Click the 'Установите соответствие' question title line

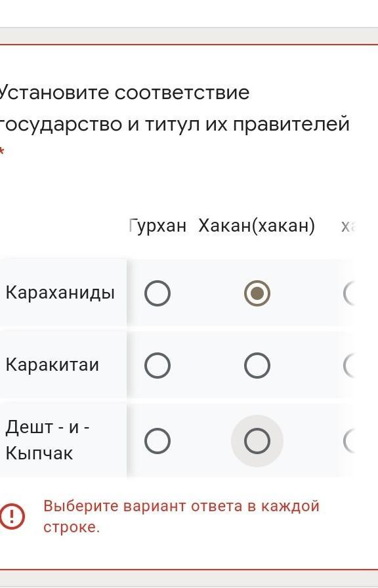124,93
